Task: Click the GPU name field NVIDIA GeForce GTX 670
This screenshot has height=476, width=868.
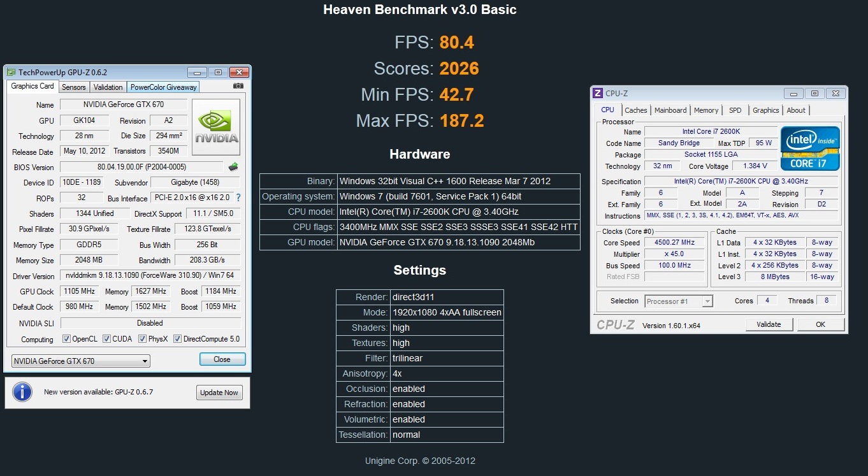Action: (x=124, y=105)
